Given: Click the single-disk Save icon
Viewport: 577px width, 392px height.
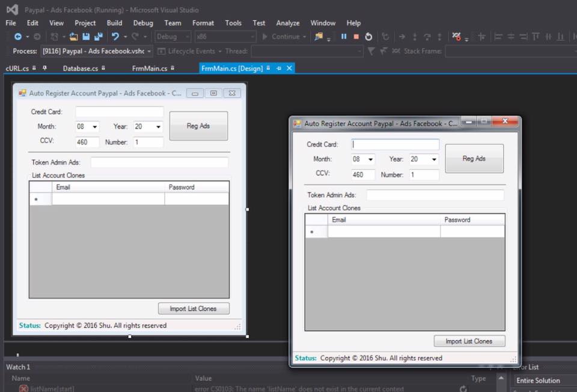Looking at the screenshot, I should pos(86,37).
